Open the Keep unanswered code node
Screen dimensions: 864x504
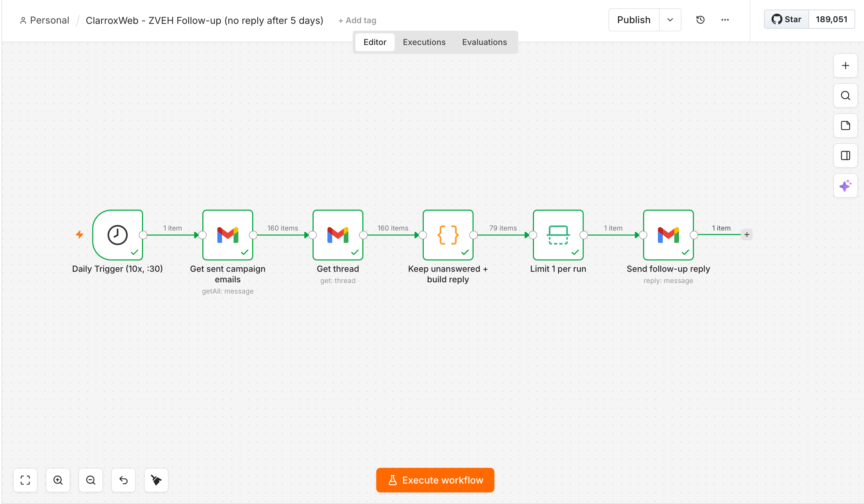point(448,235)
